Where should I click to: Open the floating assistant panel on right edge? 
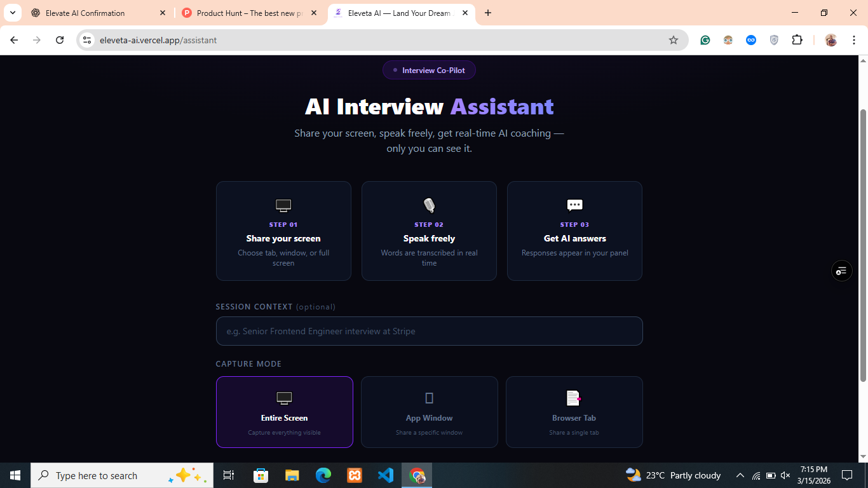841,271
